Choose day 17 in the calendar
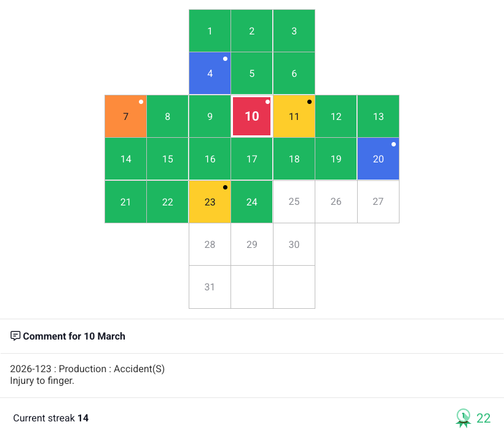The image size is (504, 438). pyautogui.click(x=252, y=159)
